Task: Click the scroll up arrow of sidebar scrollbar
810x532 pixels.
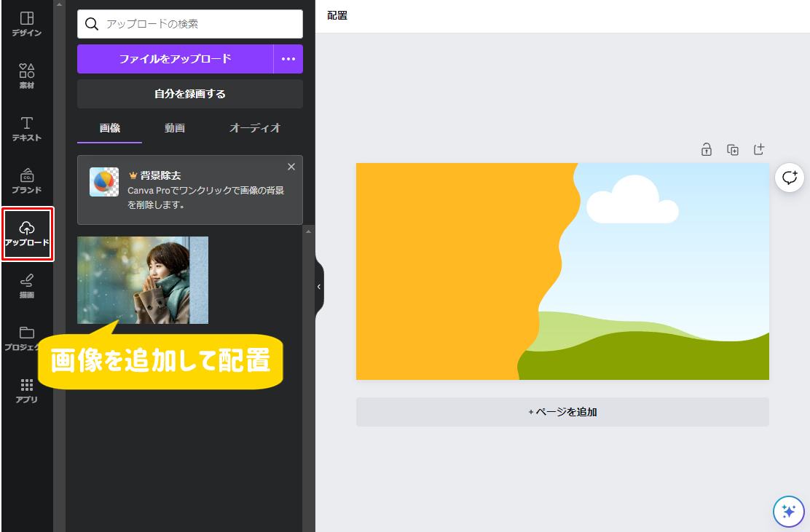Action: tap(60, 4)
